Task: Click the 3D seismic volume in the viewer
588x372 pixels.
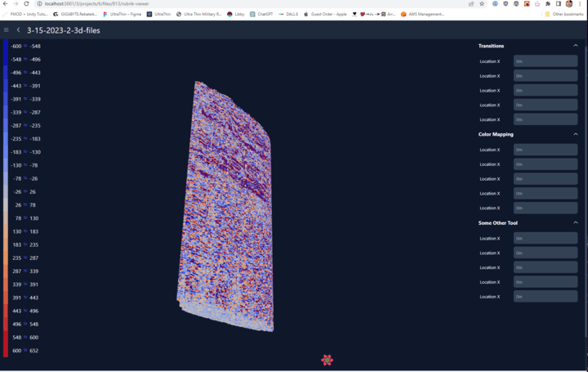Action: point(226,207)
